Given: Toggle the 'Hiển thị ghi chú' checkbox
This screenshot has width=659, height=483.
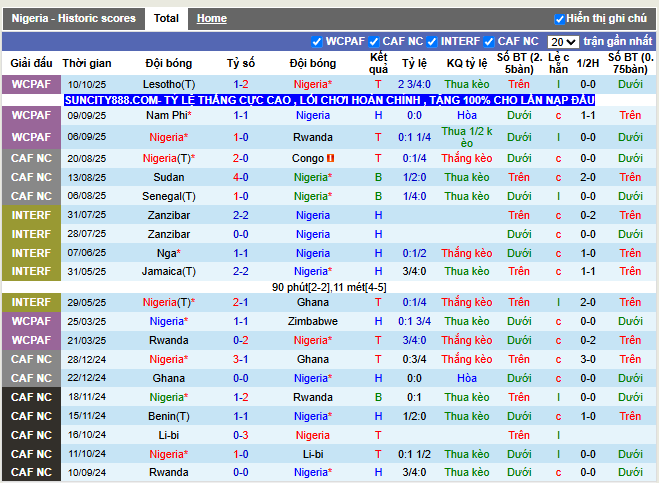Looking at the screenshot, I should tap(560, 19).
